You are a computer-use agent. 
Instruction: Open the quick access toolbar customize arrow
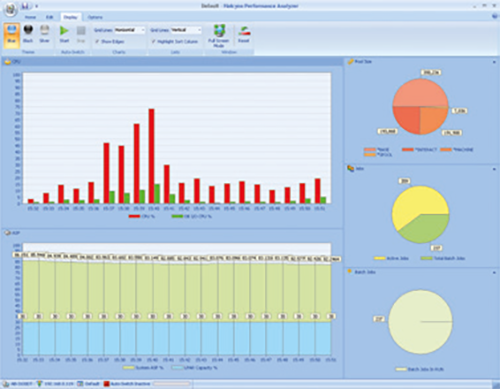click(36, 6)
